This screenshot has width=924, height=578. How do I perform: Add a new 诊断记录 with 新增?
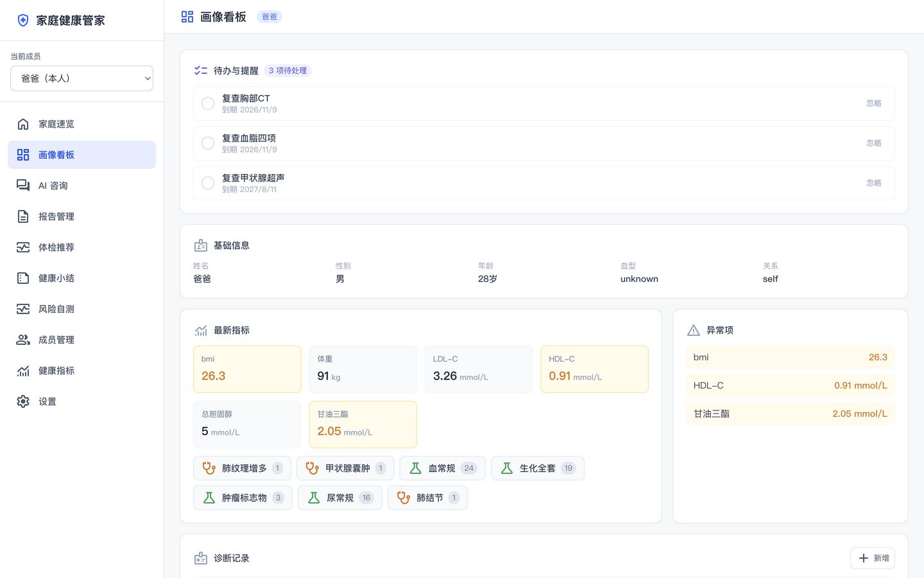[873, 558]
